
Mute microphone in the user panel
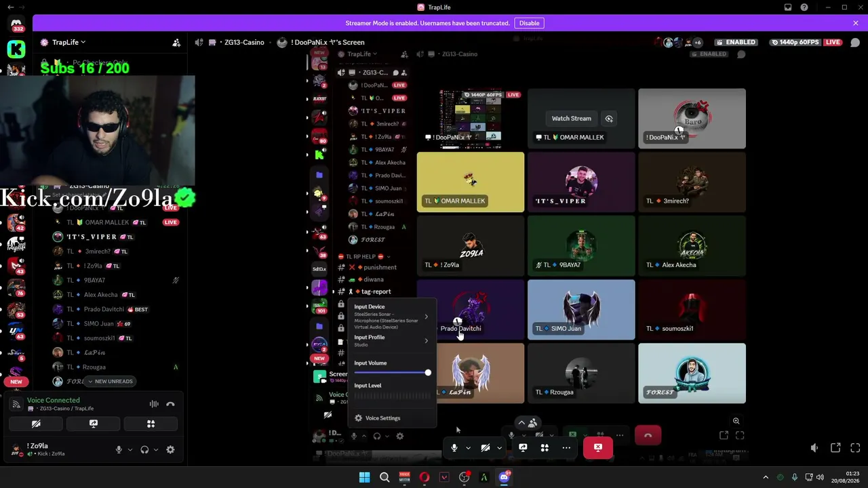point(119,449)
